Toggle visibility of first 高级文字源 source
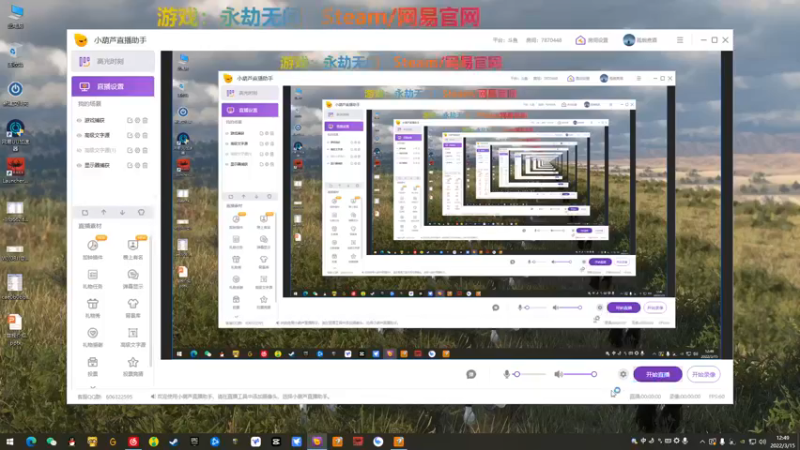This screenshot has height=450, width=800. pos(79,135)
